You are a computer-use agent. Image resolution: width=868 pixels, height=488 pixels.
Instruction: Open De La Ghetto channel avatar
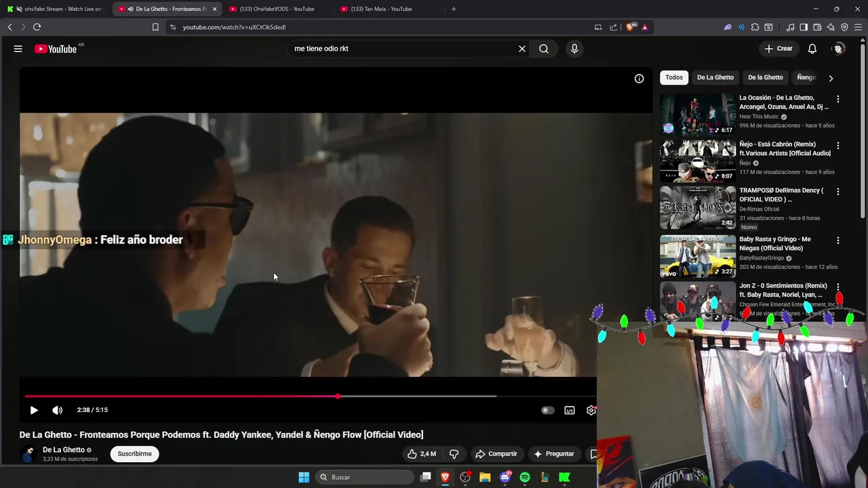(28, 454)
